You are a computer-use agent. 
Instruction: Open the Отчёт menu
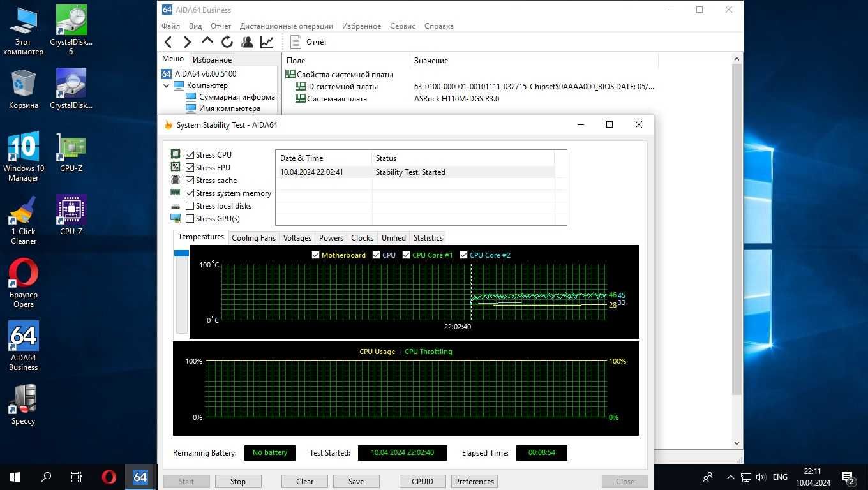point(221,26)
